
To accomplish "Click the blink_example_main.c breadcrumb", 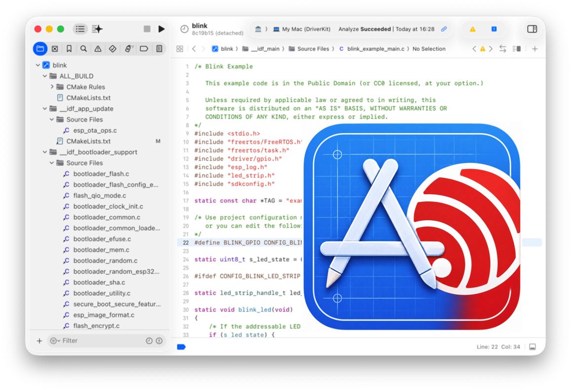I will (x=371, y=49).
